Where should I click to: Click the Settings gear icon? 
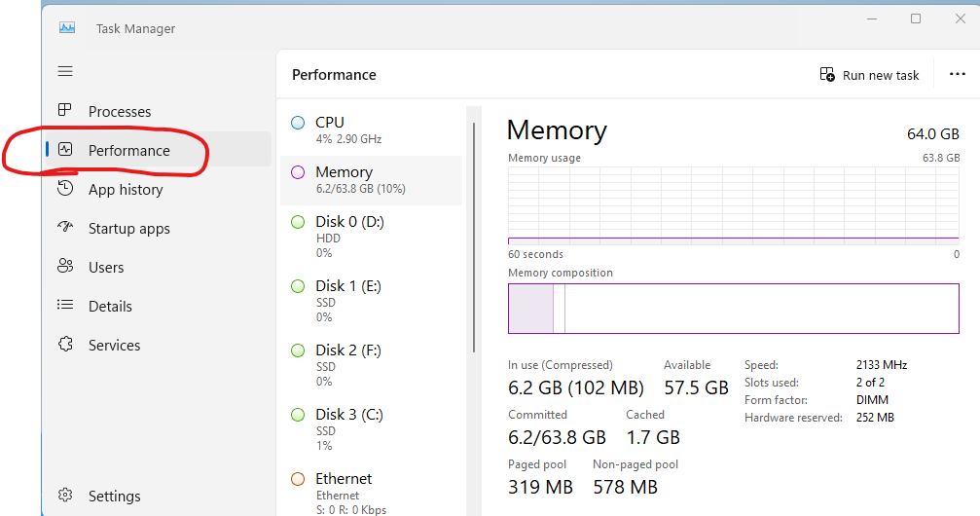pos(65,495)
